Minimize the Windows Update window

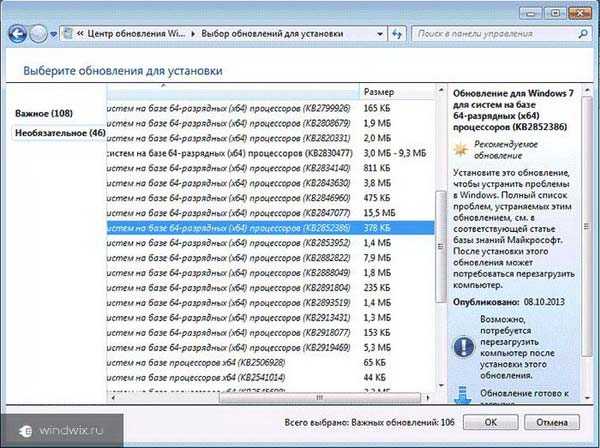[530, 13]
